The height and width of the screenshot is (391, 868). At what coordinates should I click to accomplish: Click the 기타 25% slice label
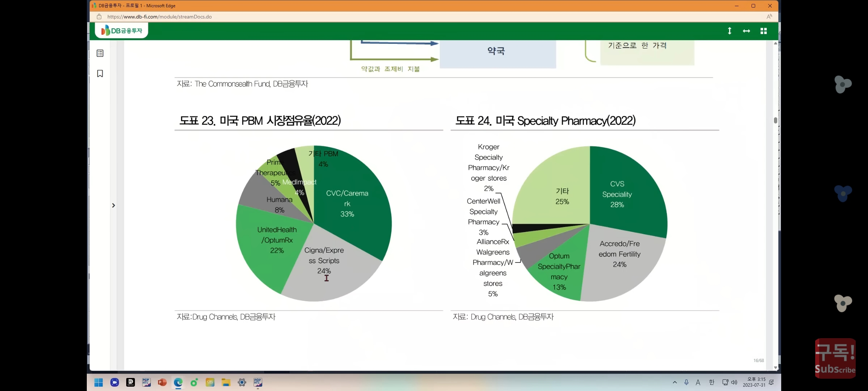coord(562,196)
